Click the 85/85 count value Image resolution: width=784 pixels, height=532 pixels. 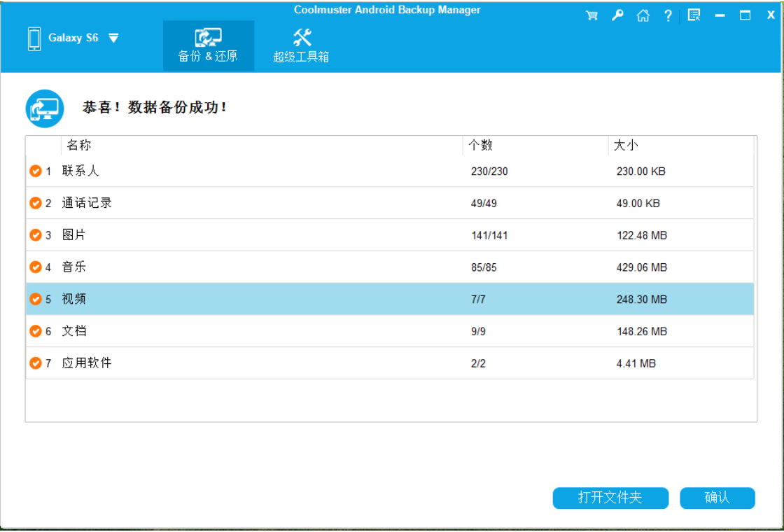point(484,267)
